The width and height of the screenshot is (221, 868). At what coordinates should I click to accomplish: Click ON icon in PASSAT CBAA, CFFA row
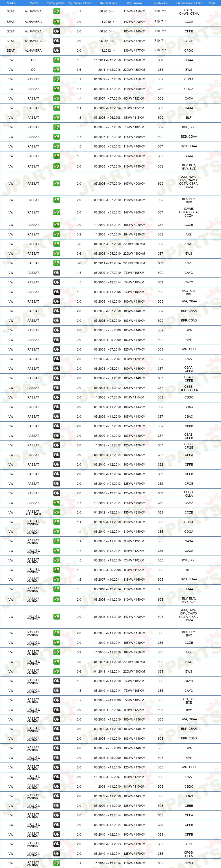pos(57,369)
